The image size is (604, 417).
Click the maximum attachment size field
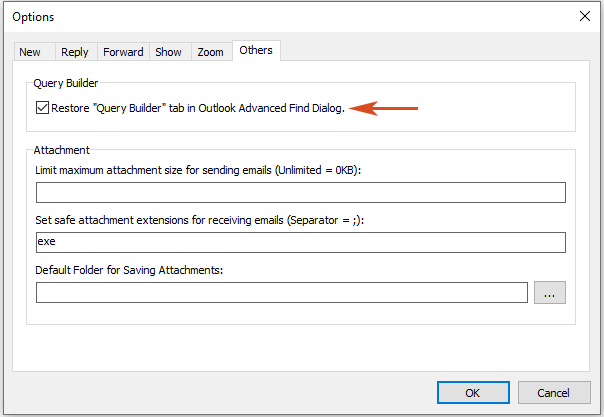click(300, 193)
